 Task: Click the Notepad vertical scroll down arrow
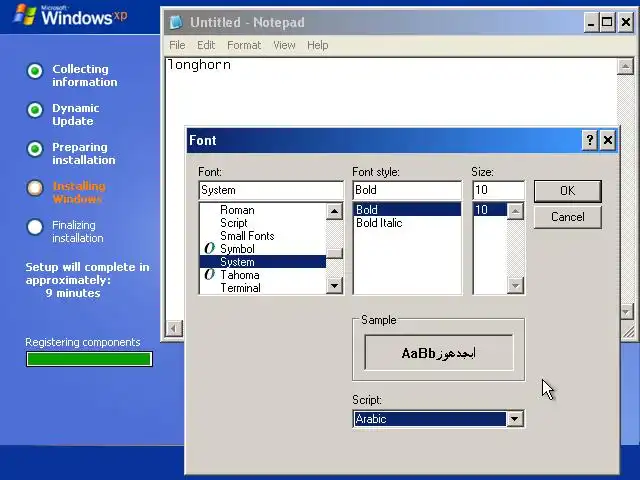click(627, 312)
